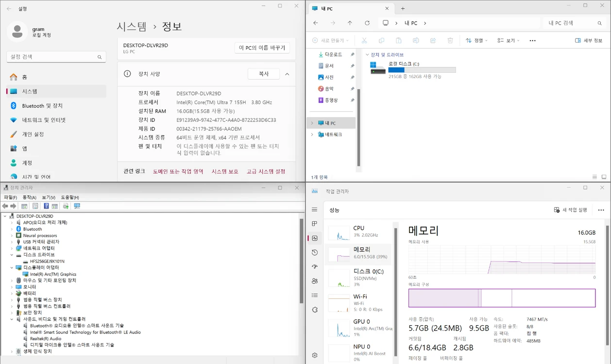The width and height of the screenshot is (611, 364).
Task: Click Task Manager three-dot more options
Action: [x=601, y=210]
